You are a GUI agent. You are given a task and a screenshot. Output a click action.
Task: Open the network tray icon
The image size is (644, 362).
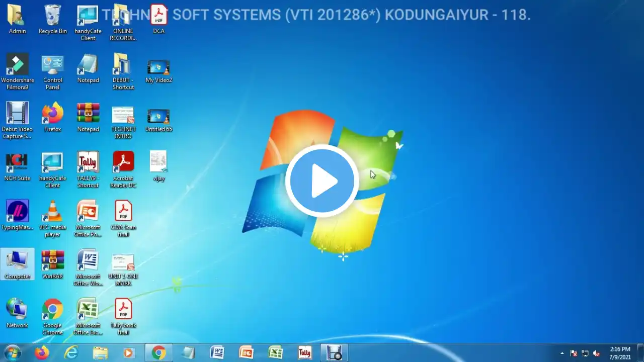[585, 353]
